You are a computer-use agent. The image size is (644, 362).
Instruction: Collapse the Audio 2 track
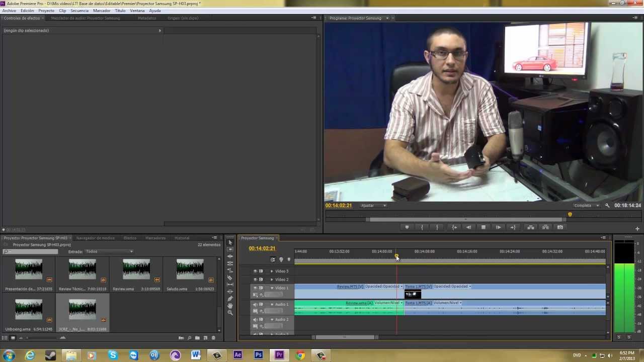272,319
